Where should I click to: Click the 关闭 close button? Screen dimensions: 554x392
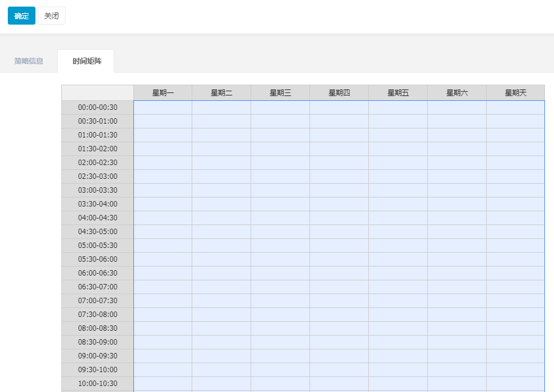[52, 16]
